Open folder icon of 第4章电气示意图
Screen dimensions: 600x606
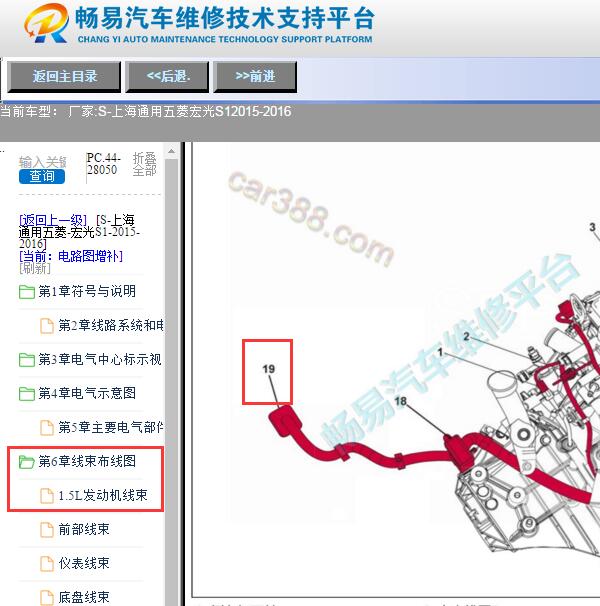pyautogui.click(x=27, y=394)
